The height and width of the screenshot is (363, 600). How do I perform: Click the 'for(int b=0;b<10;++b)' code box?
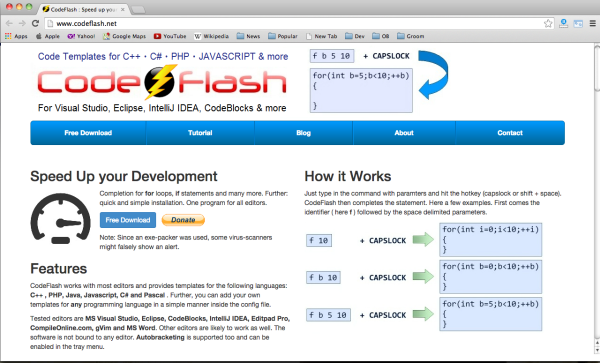pyautogui.click(x=491, y=277)
